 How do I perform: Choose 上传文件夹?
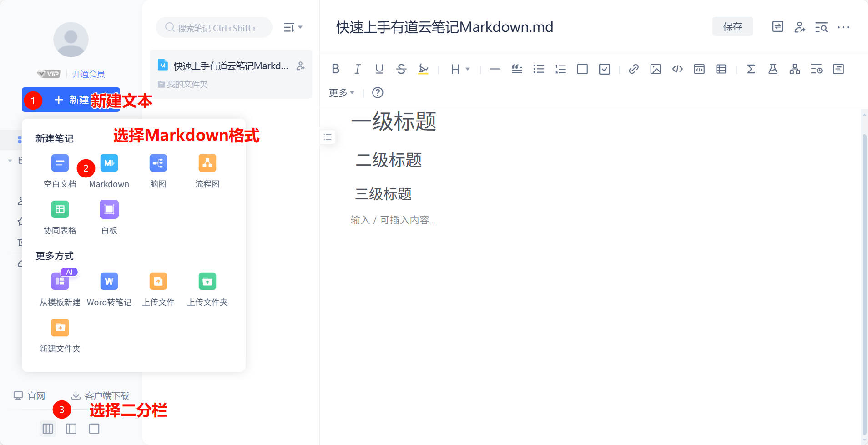(207, 289)
